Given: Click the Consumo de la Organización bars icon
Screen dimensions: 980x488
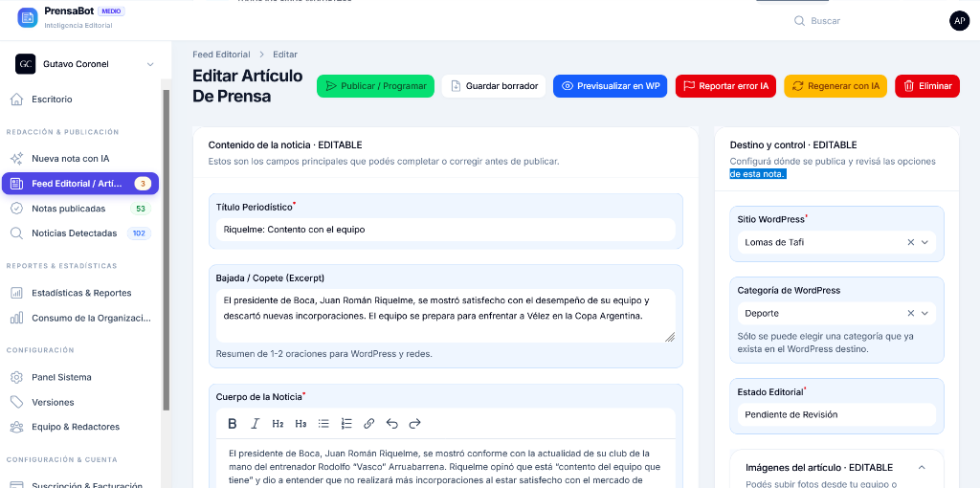Looking at the screenshot, I should (17, 318).
